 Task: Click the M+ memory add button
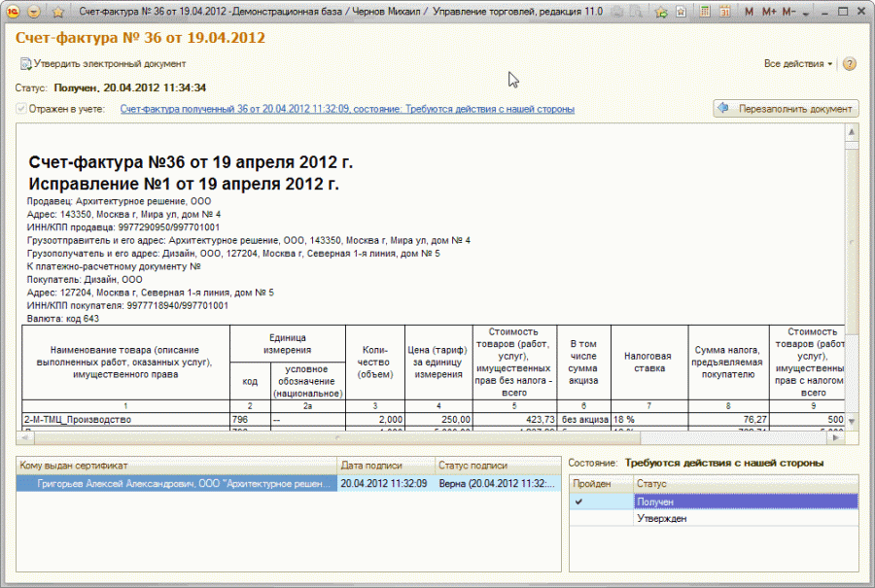pyautogui.click(x=769, y=11)
